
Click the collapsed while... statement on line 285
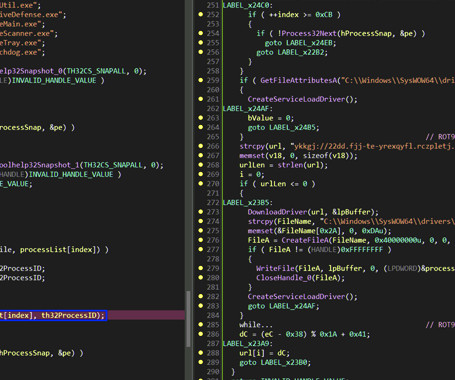click(256, 325)
